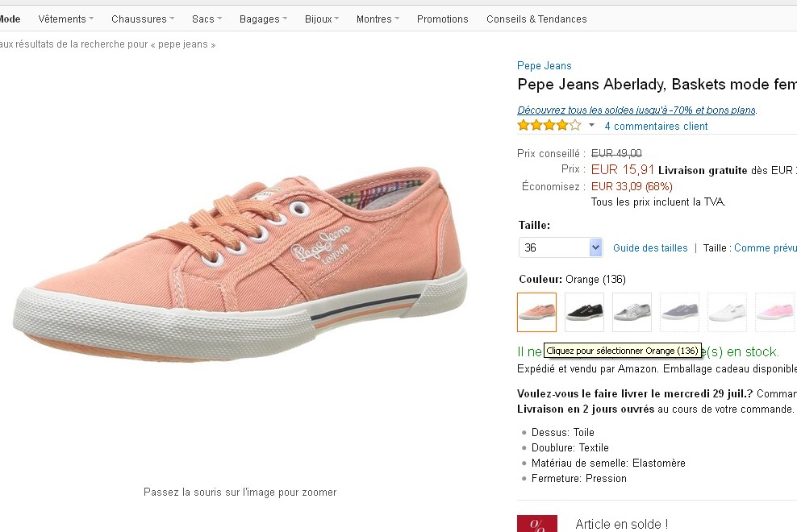The image size is (797, 532).
Task: Open the Pepe Jeans brand link
Action: click(544, 66)
